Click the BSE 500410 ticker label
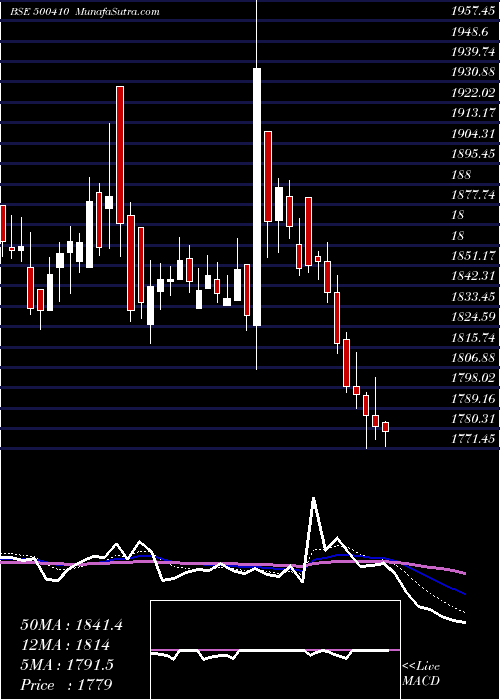 click(39, 12)
